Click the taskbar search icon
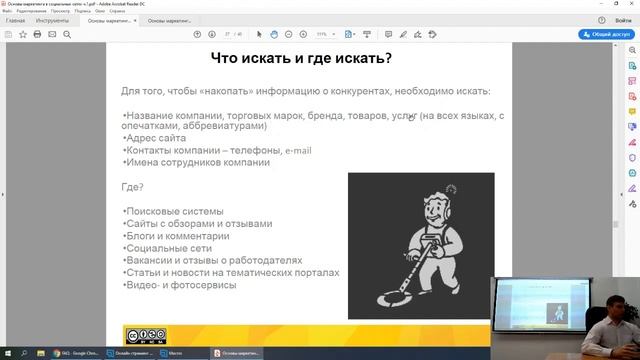The height and width of the screenshot is (360, 640). (24, 353)
